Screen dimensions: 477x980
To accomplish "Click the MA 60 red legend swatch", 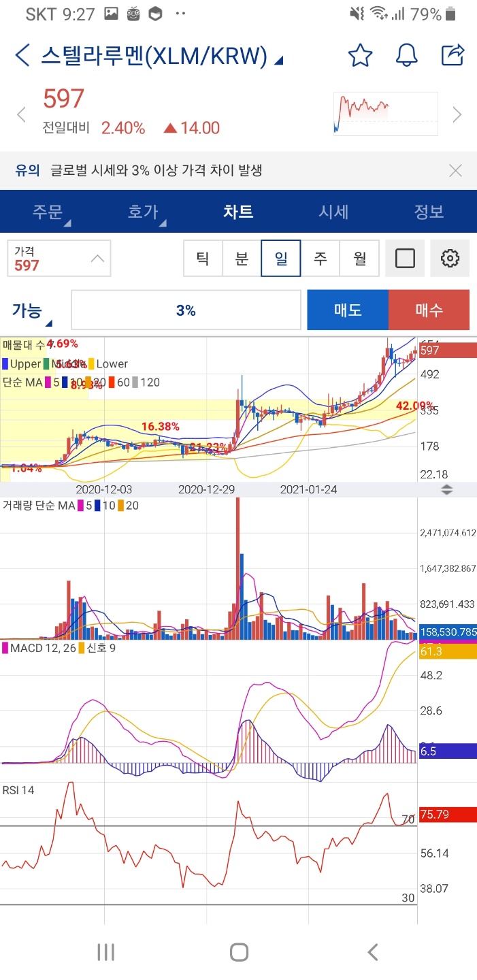I will (113, 382).
